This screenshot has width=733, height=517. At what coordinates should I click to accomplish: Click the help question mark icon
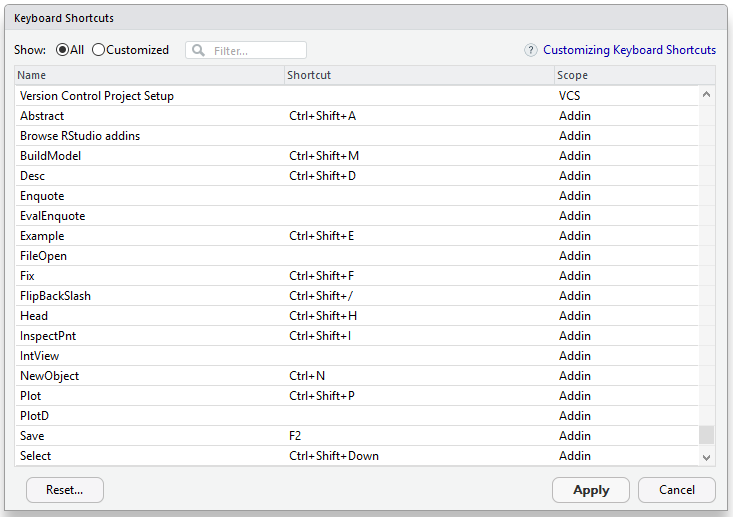(x=531, y=50)
